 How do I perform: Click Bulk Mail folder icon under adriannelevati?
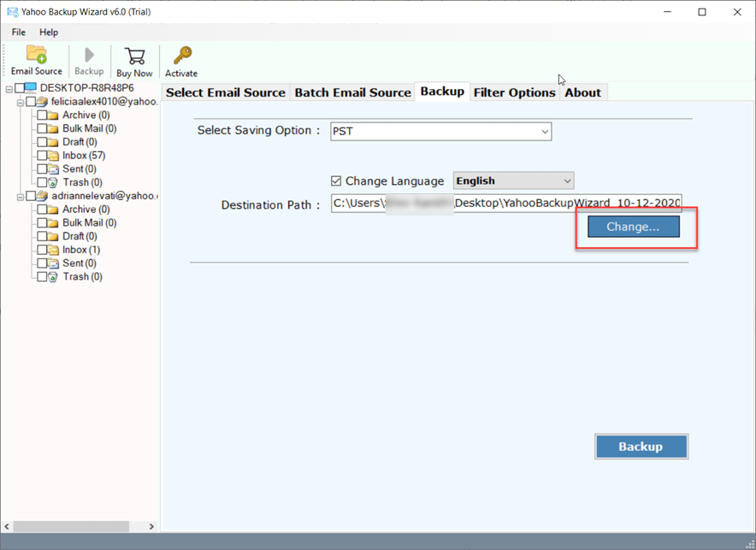(x=53, y=223)
